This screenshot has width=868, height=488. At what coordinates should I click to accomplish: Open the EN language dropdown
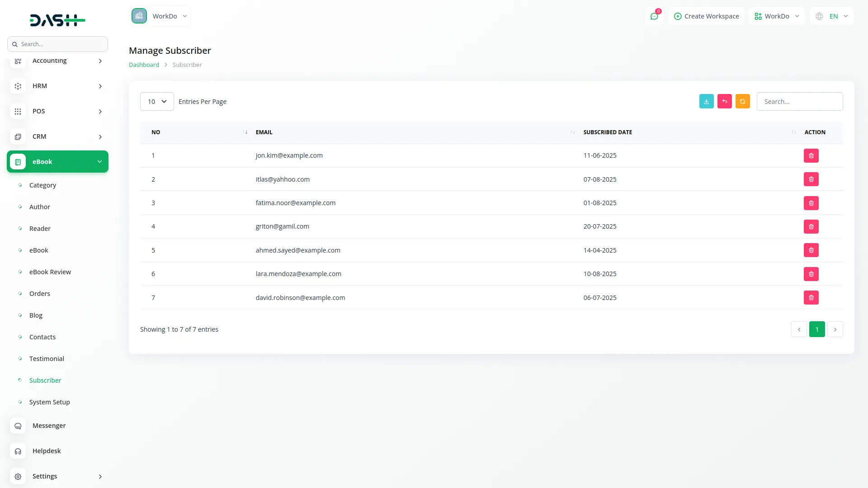coord(832,16)
